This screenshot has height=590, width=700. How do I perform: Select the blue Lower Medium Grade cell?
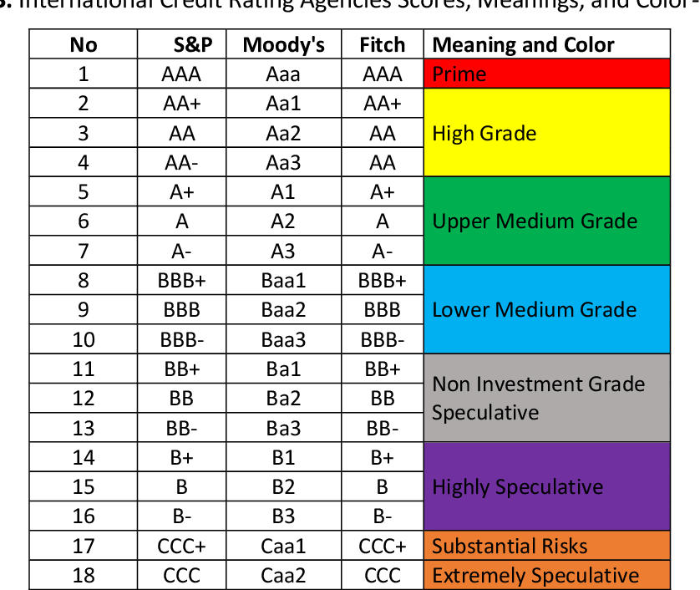(547, 309)
